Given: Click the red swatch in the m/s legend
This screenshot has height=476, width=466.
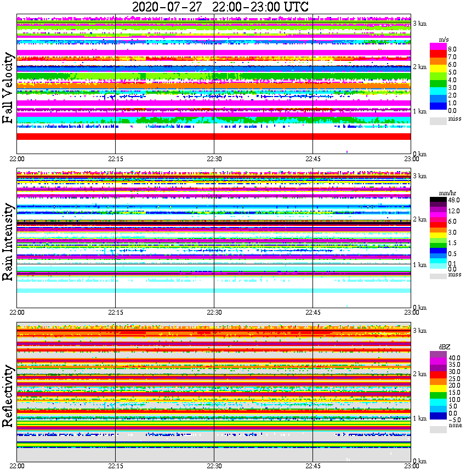Looking at the screenshot, I should (x=438, y=54).
